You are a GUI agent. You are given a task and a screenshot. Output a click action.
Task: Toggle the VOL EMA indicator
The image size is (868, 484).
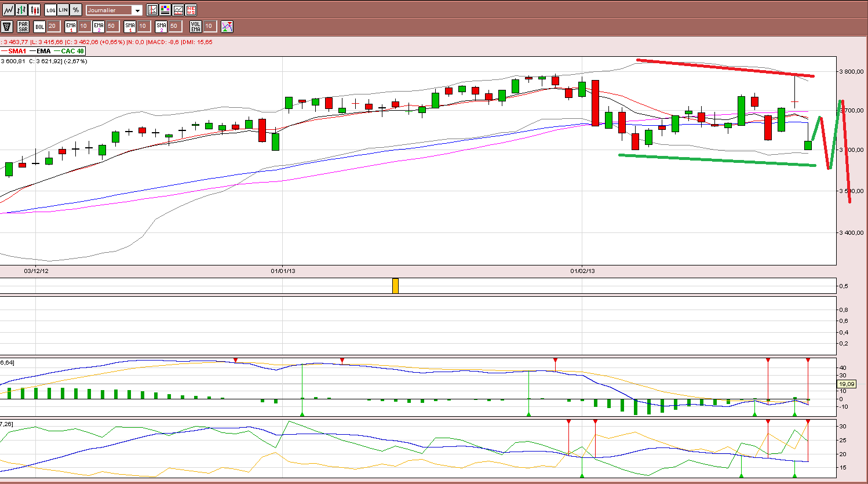point(196,26)
